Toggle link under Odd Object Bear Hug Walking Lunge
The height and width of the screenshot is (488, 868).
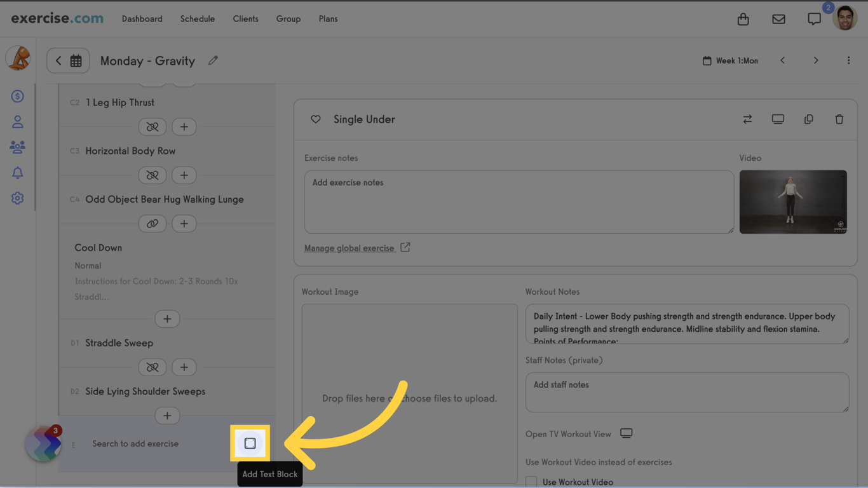153,224
